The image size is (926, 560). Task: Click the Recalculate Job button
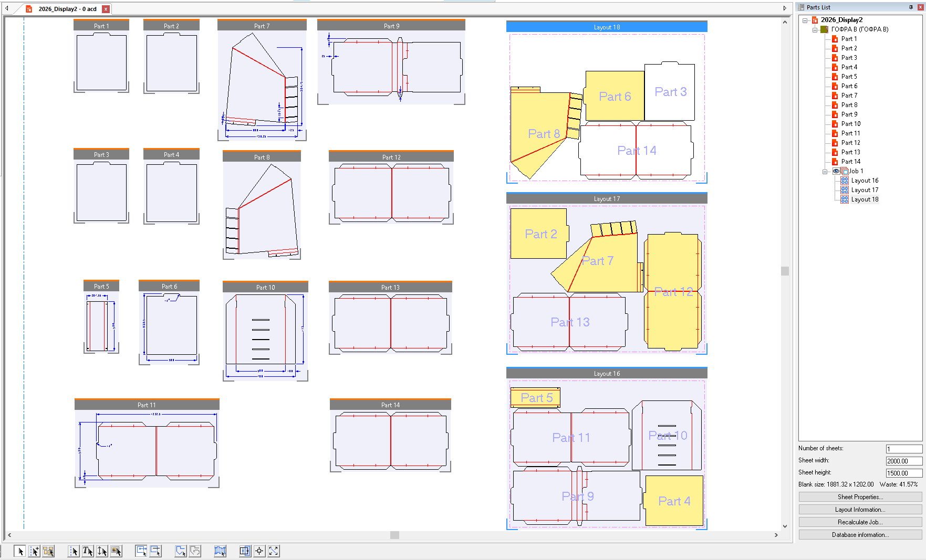click(860, 522)
